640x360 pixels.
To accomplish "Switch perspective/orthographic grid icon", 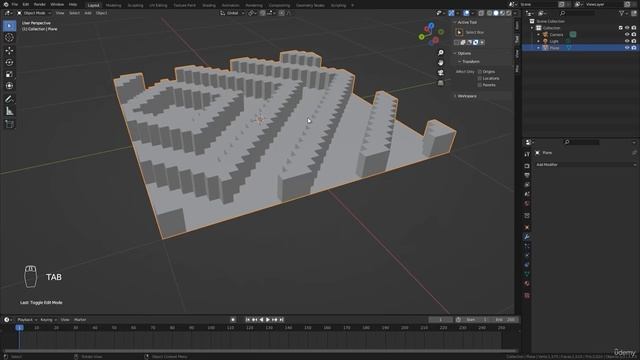I will pyautogui.click(x=441, y=83).
